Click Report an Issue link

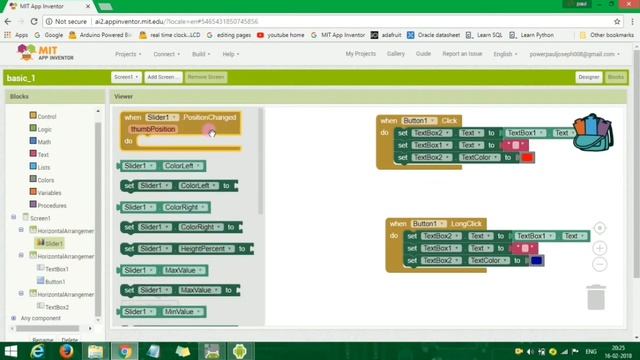[x=462, y=53]
